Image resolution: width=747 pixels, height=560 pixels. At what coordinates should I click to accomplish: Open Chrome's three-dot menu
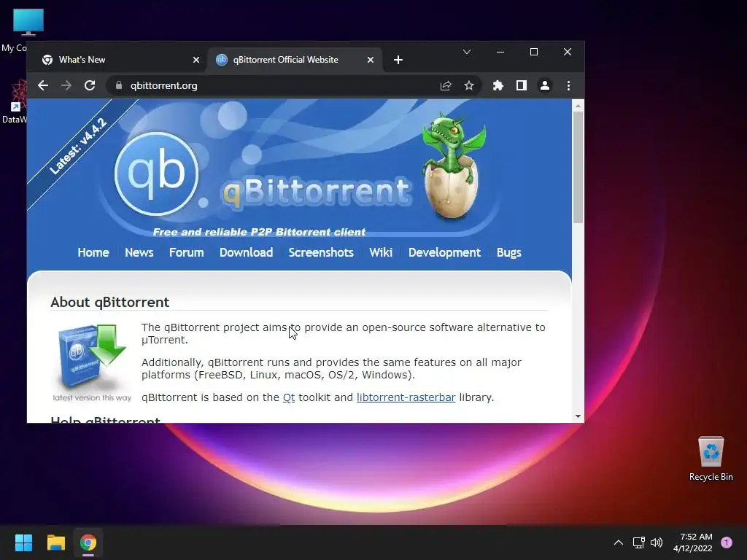tap(568, 86)
